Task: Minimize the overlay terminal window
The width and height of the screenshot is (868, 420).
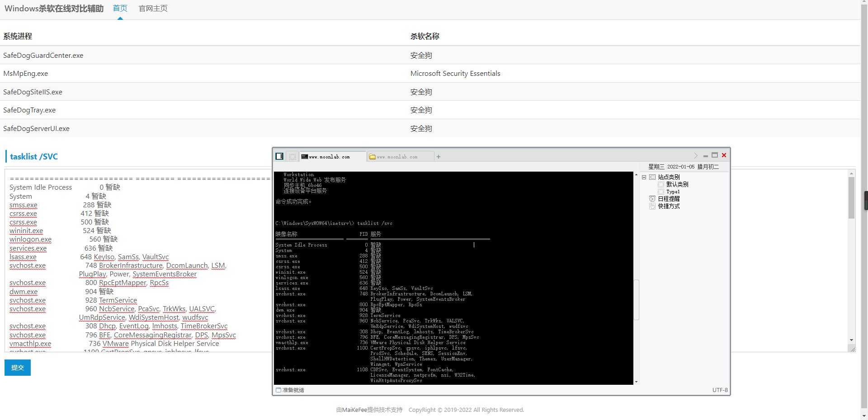Action: [x=705, y=156]
